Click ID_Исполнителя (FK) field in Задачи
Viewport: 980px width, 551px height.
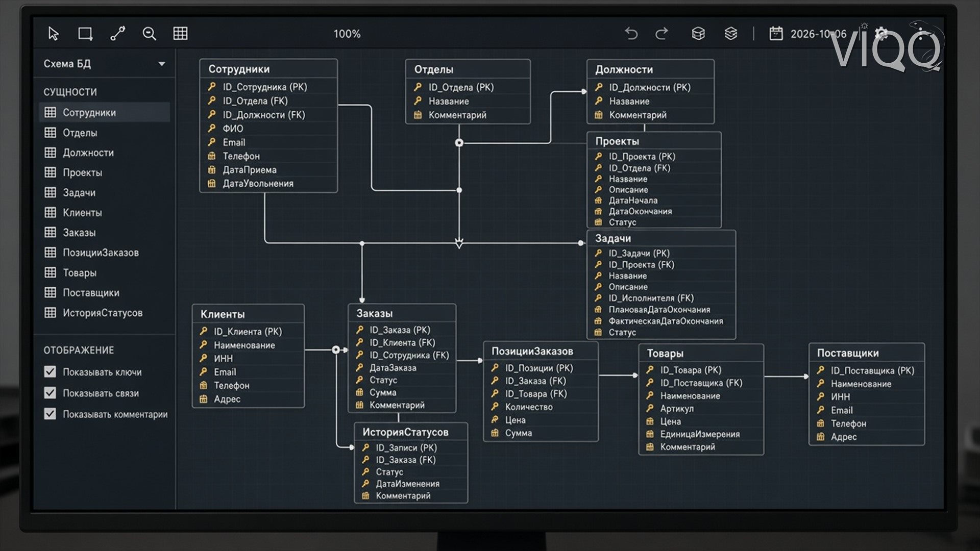[x=661, y=298]
